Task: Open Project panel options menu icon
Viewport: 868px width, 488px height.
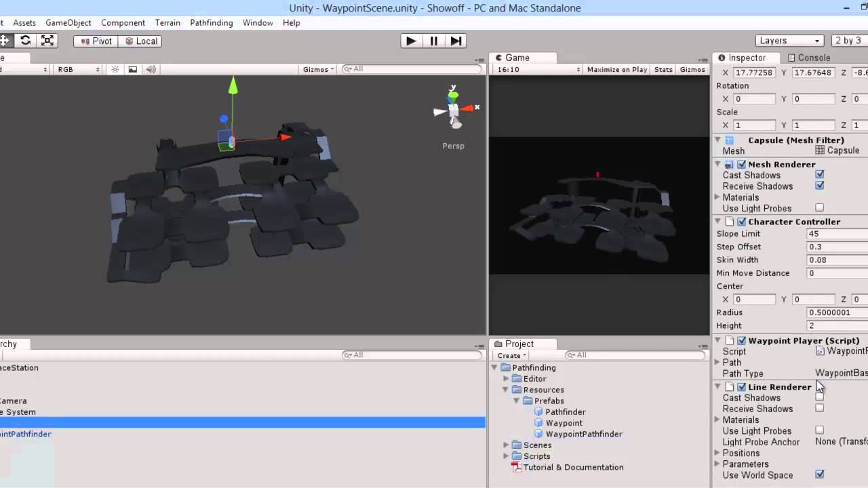Action: click(x=703, y=346)
